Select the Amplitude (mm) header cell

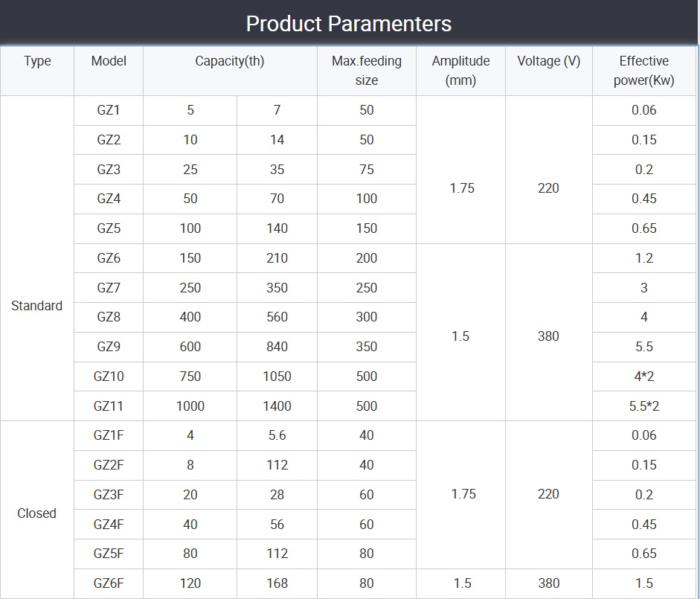[460, 71]
